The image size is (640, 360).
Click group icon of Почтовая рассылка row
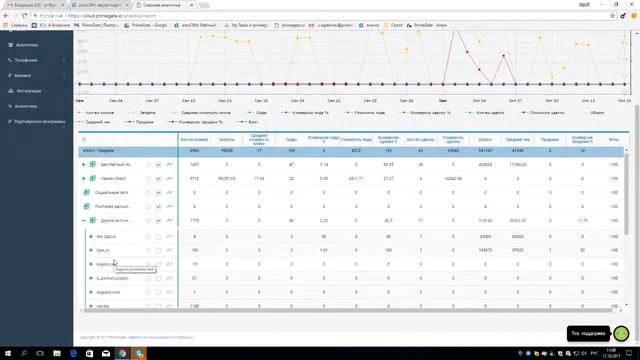coord(87,207)
